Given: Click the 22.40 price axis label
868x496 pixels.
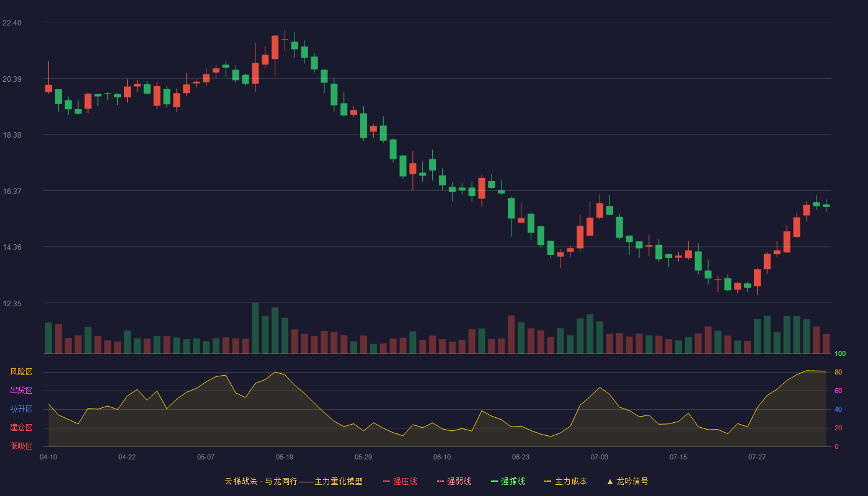Looking at the screenshot, I should click(12, 23).
